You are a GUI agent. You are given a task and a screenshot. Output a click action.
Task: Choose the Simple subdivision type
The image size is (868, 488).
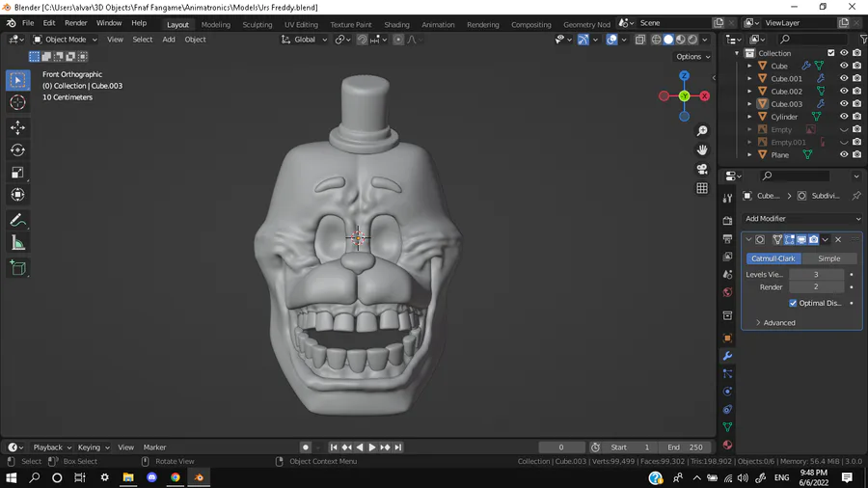coord(828,258)
